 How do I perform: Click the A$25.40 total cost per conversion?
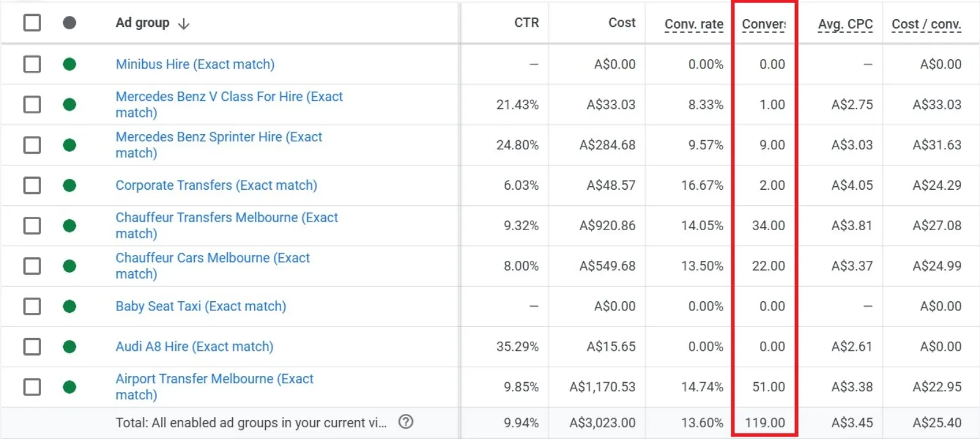937,422
